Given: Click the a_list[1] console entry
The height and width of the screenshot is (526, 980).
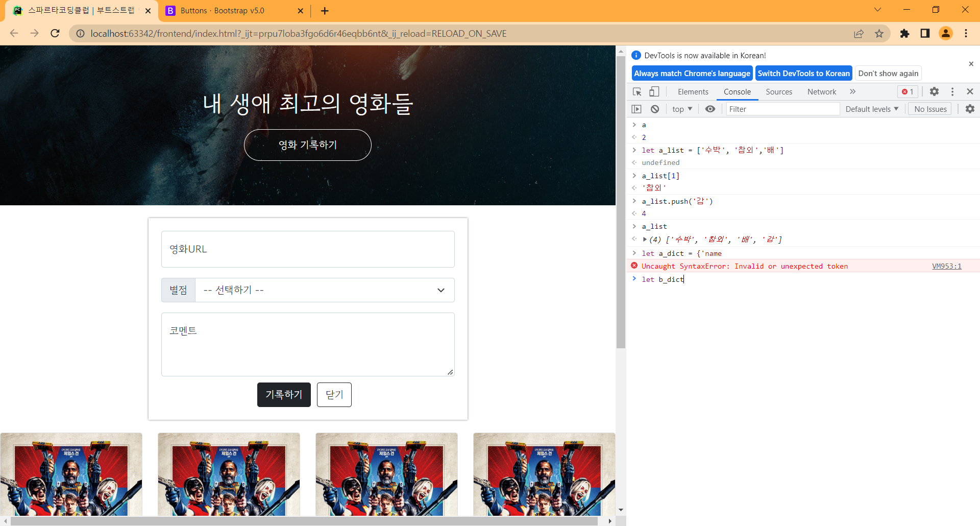Looking at the screenshot, I should pos(660,176).
